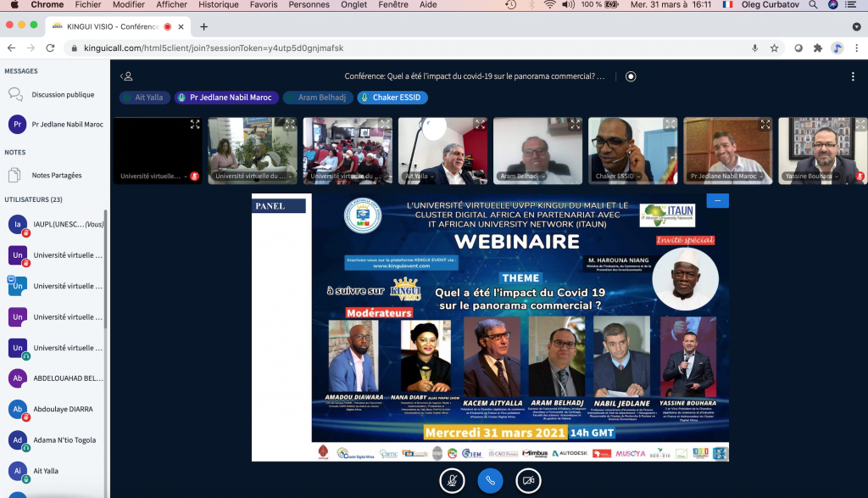The height and width of the screenshot is (498, 868).
Task: Open the Apple menu
Action: click(15, 4)
